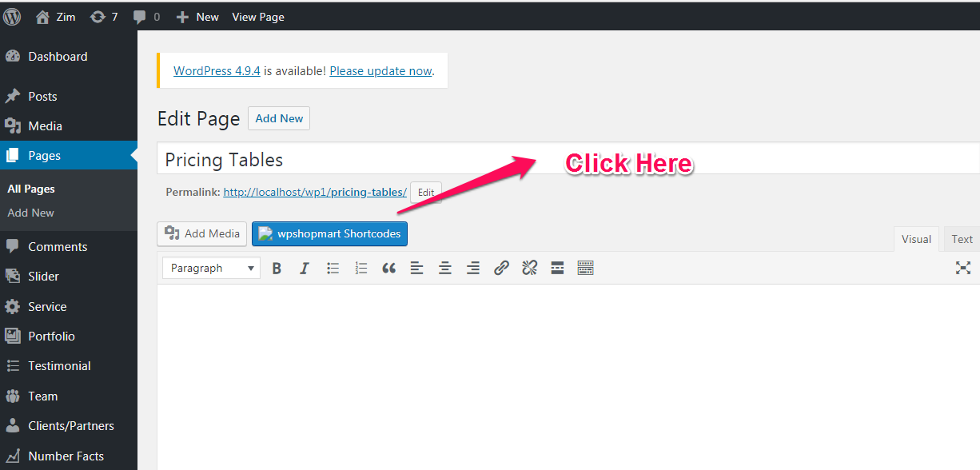Viewport: 980px width, 470px height.
Task: Click the permalink Edit button
Action: pyautogui.click(x=426, y=193)
